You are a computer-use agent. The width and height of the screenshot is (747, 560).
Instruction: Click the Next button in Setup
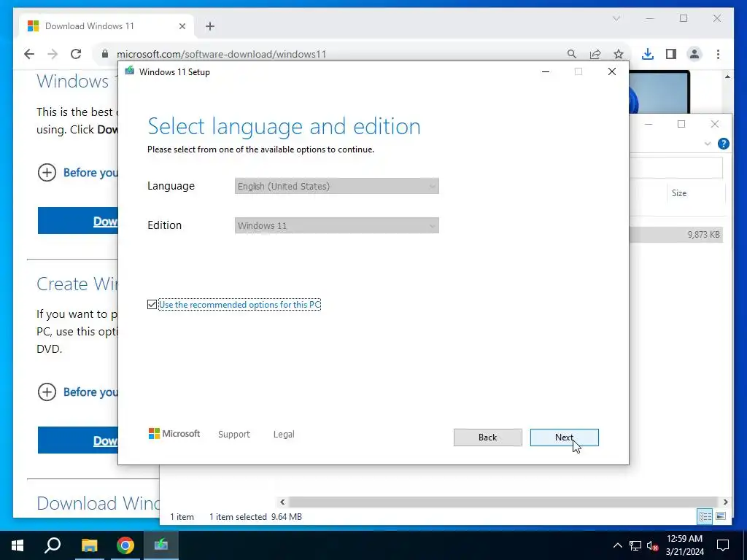click(564, 437)
